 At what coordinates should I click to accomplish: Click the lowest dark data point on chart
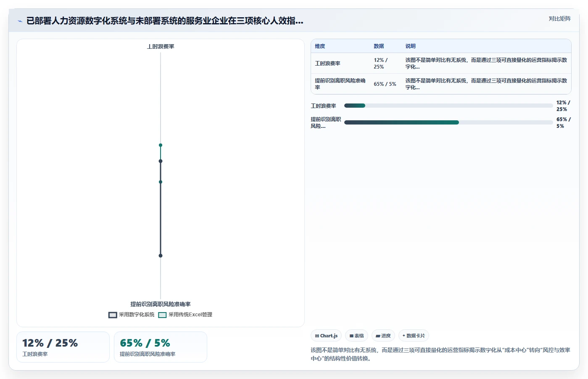point(161,256)
